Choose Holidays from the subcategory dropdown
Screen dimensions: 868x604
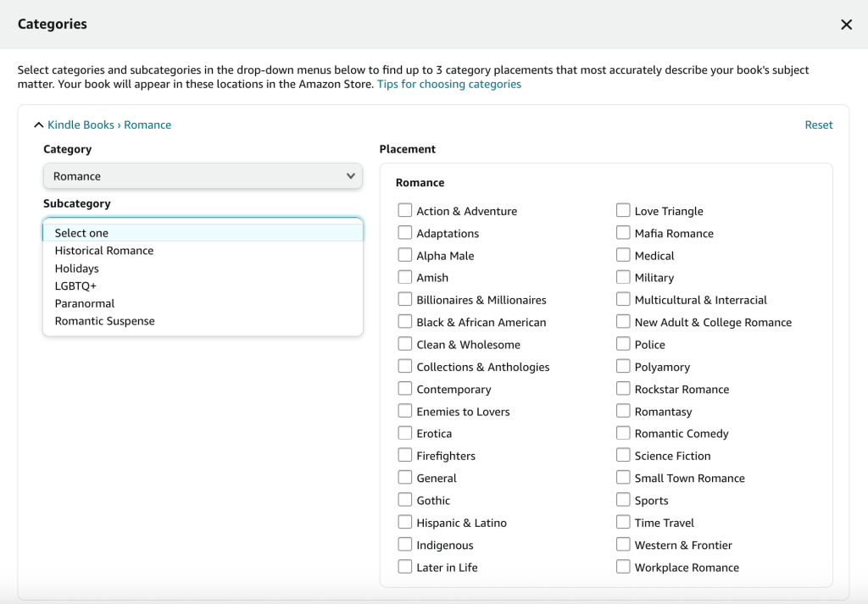[77, 269]
